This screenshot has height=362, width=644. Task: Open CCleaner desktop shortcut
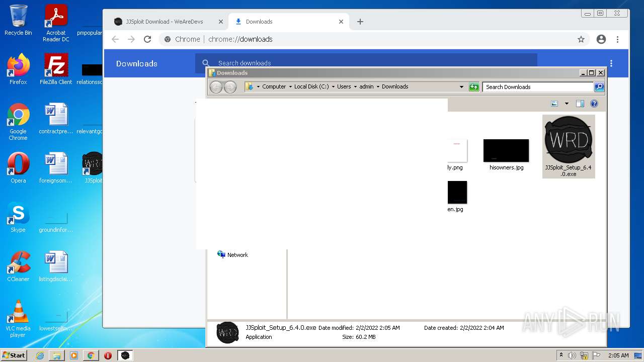tap(18, 266)
